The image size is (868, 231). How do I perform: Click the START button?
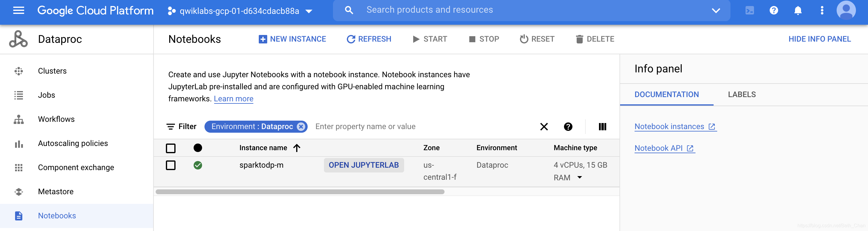(430, 39)
